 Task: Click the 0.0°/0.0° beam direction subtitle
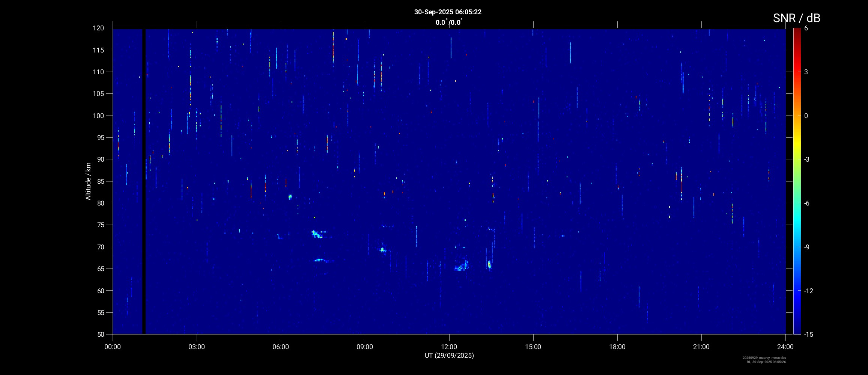tap(448, 22)
